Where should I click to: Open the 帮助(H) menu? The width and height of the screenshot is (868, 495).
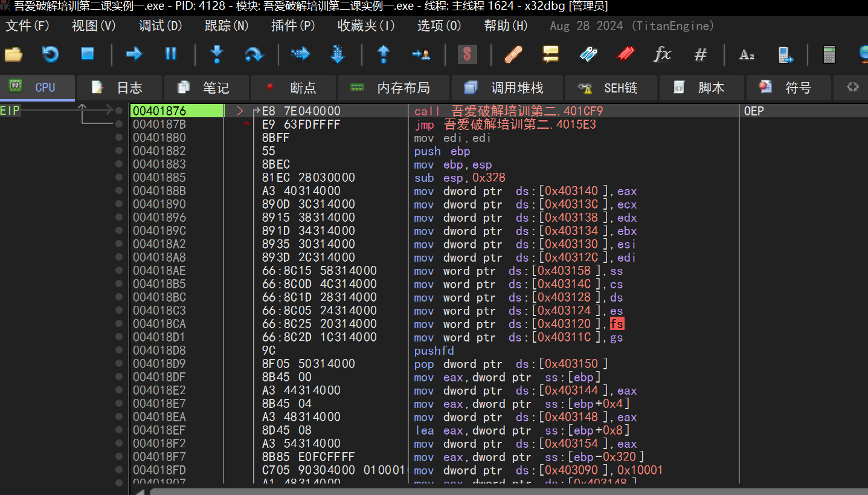[506, 26]
